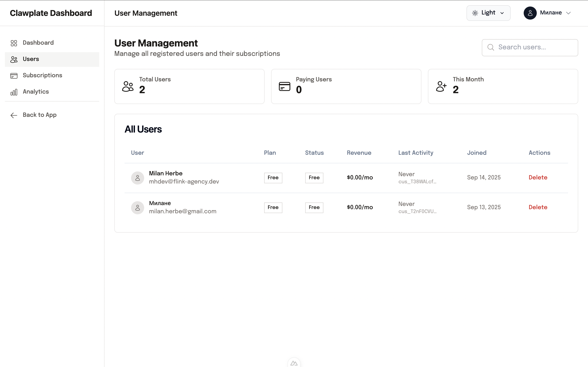
Task: Click Milan Herbe's avatar in the table
Action: [137, 178]
